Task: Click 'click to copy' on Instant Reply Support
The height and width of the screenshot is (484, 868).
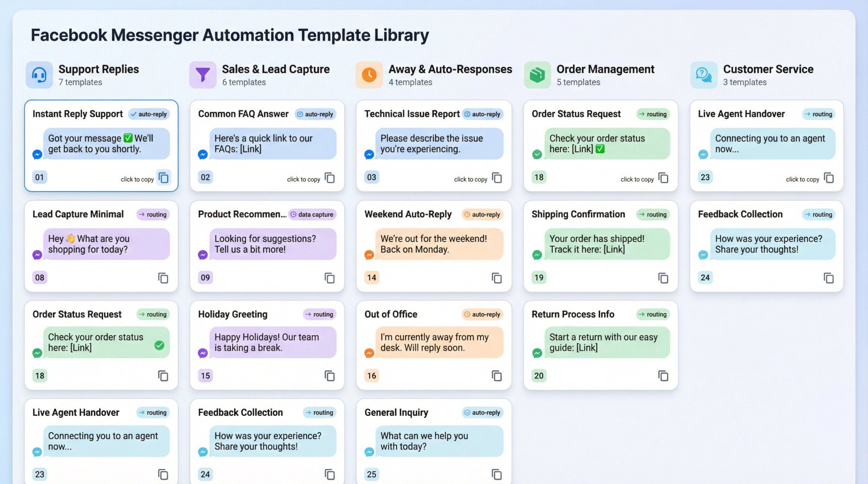Action: [137, 179]
